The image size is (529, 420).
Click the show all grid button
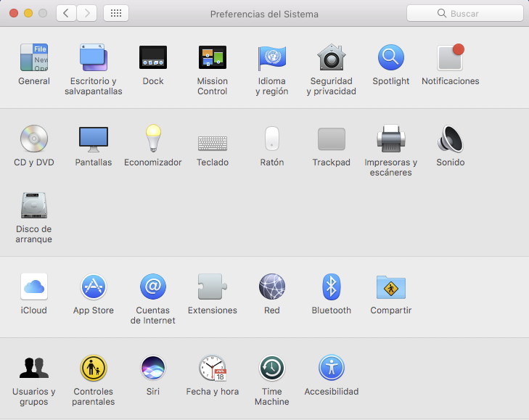point(116,13)
